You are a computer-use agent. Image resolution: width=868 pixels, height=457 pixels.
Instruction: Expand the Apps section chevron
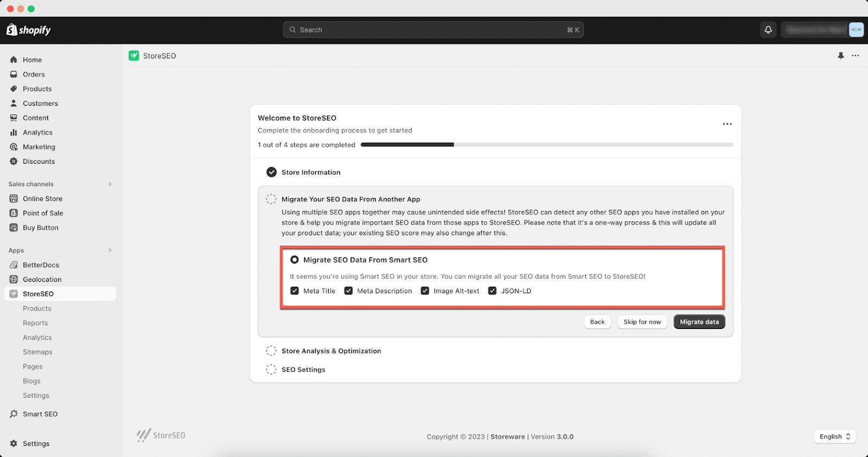tap(110, 250)
